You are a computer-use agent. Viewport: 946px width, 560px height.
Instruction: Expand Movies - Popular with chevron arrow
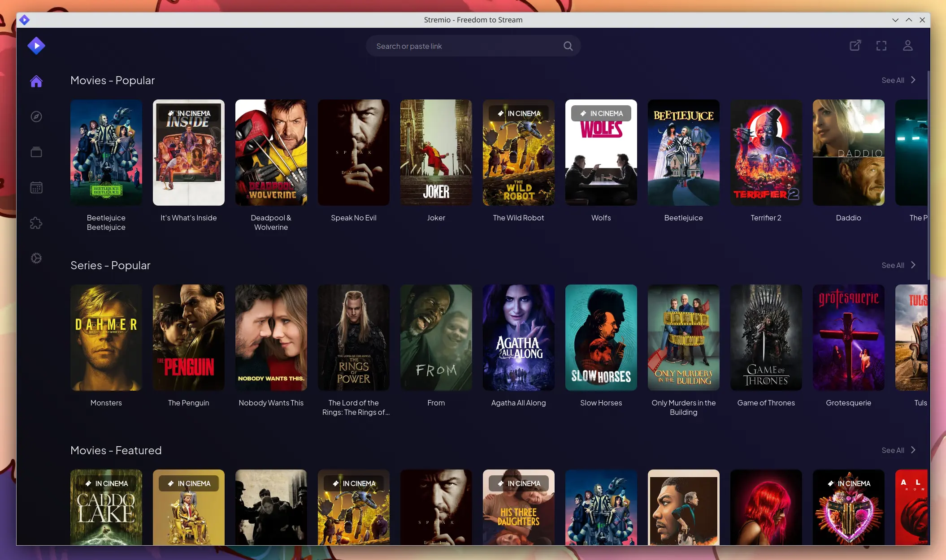(x=913, y=80)
